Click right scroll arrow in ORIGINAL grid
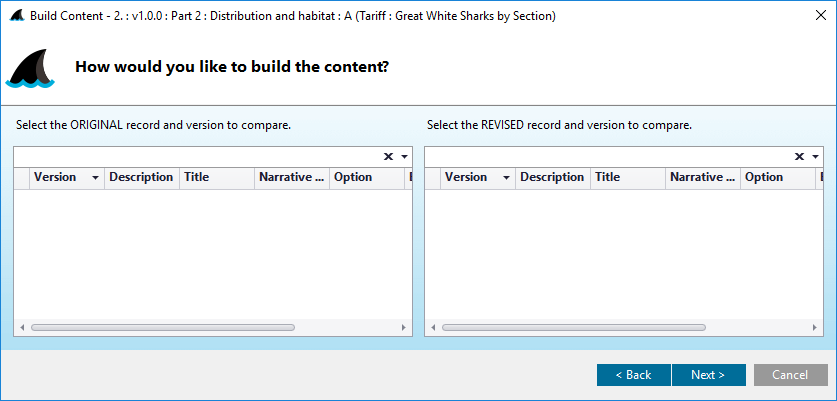The width and height of the screenshot is (837, 401). 404,327
